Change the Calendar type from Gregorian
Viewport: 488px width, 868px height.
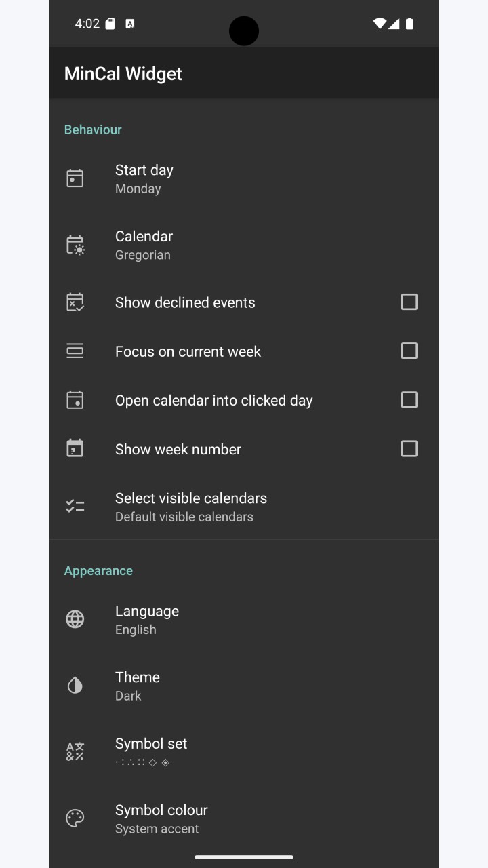[x=244, y=245]
